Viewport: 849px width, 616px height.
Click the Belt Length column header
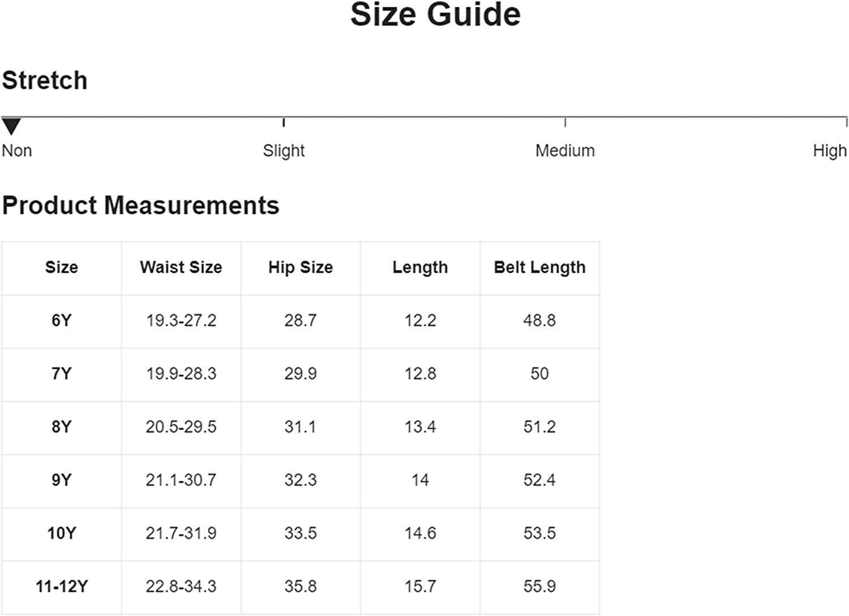pyautogui.click(x=539, y=267)
